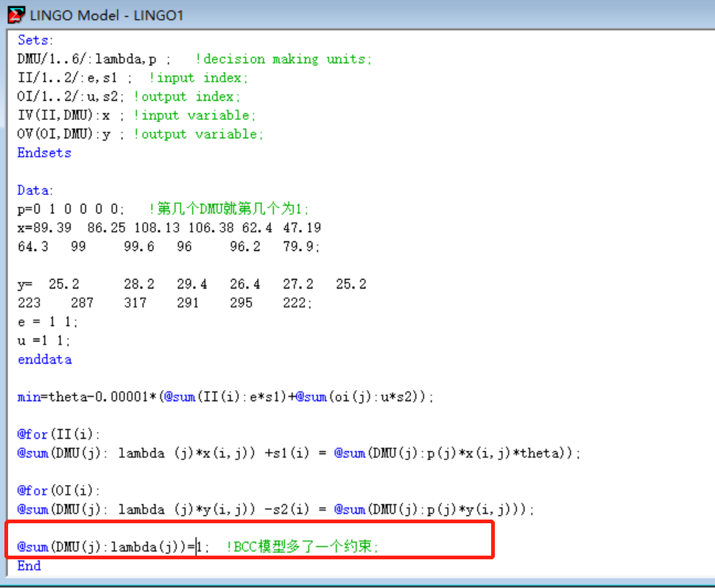Click the value '28.2' in y data
715x588 pixels.
pos(139,284)
